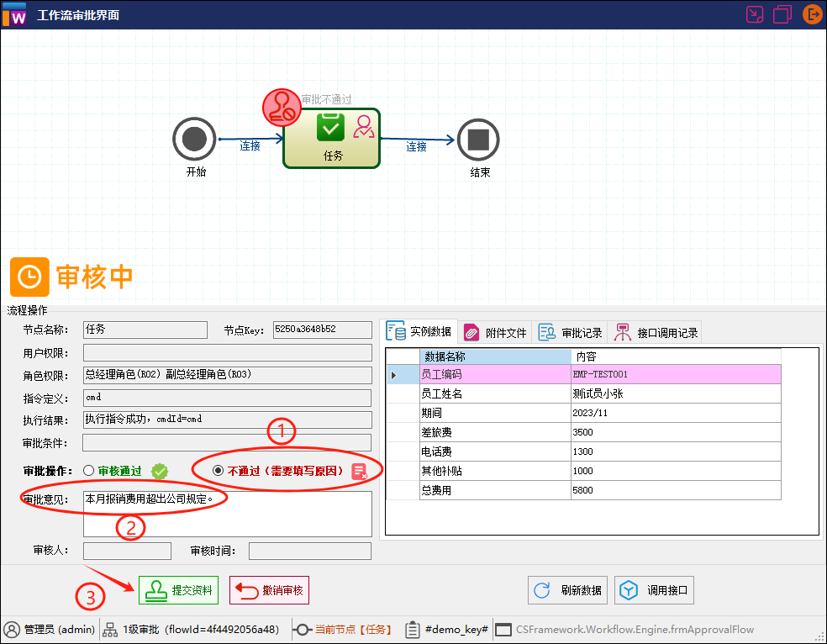Screen dimensions: 827x644
Task: Click the pink restore-window icon in title bar
Action: coord(782,14)
